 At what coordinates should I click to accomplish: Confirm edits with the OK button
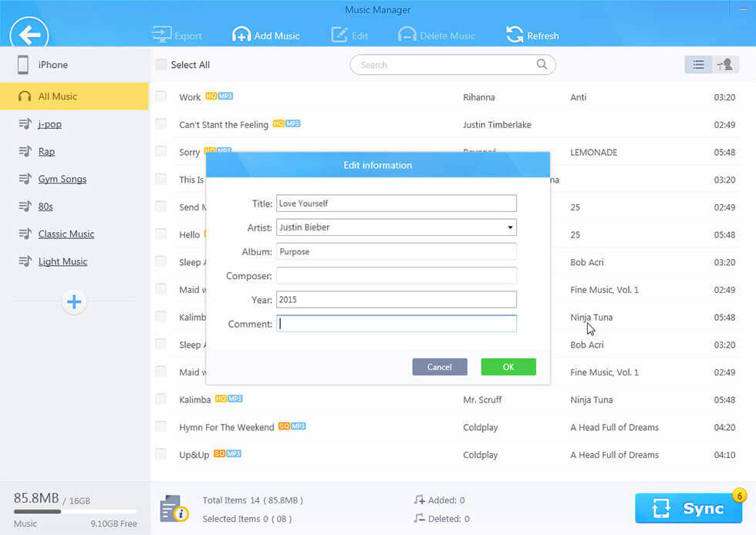click(508, 367)
